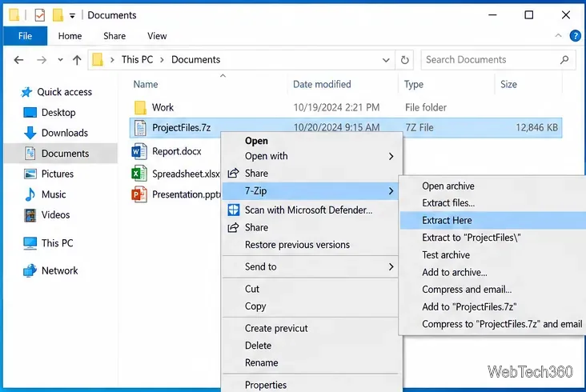Choose Restore previous versions
Viewport: 586px width, 392px height.
(x=297, y=245)
